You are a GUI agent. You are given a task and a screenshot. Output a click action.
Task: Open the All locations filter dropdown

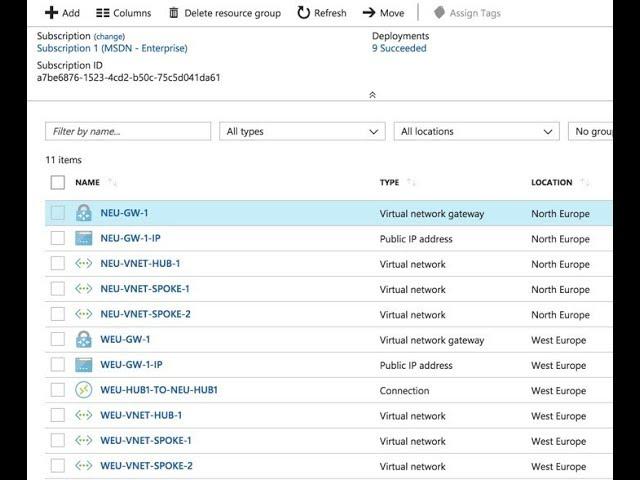pyautogui.click(x=476, y=131)
